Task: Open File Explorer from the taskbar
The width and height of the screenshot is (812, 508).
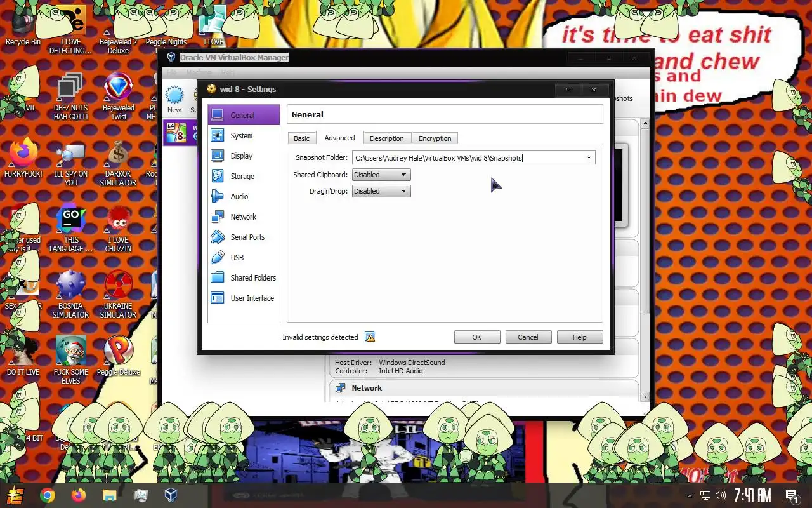Action: (109, 495)
